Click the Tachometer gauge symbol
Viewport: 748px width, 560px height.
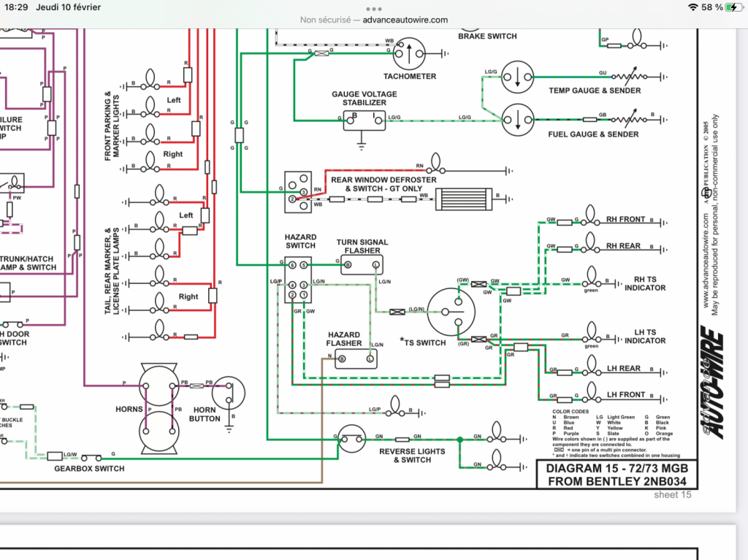coord(409,53)
